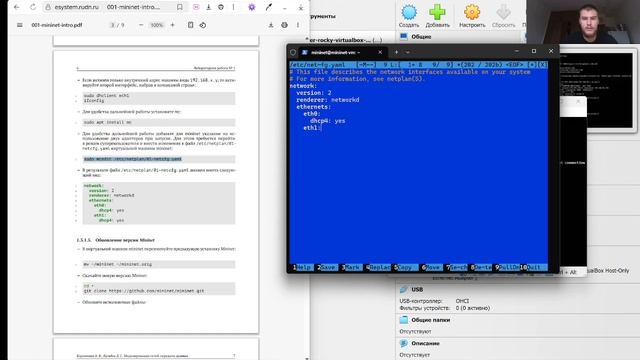Click the Создать button in VirtualBox
This screenshot has height=360, width=640.
pyautogui.click(x=409, y=16)
